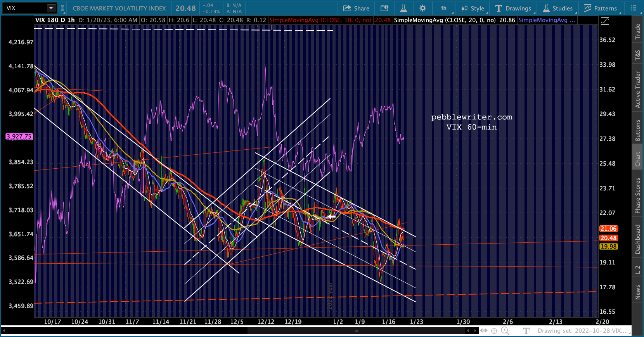Viewport: 644px width, 337px height.
Task: Open the Patterns menu
Action: click(601, 8)
